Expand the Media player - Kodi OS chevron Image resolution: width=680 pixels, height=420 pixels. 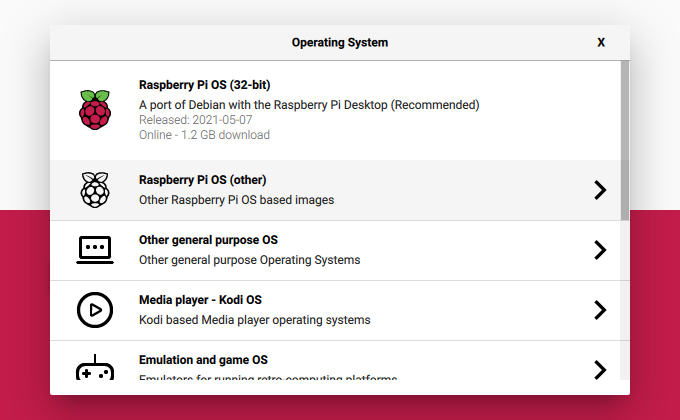pos(600,310)
